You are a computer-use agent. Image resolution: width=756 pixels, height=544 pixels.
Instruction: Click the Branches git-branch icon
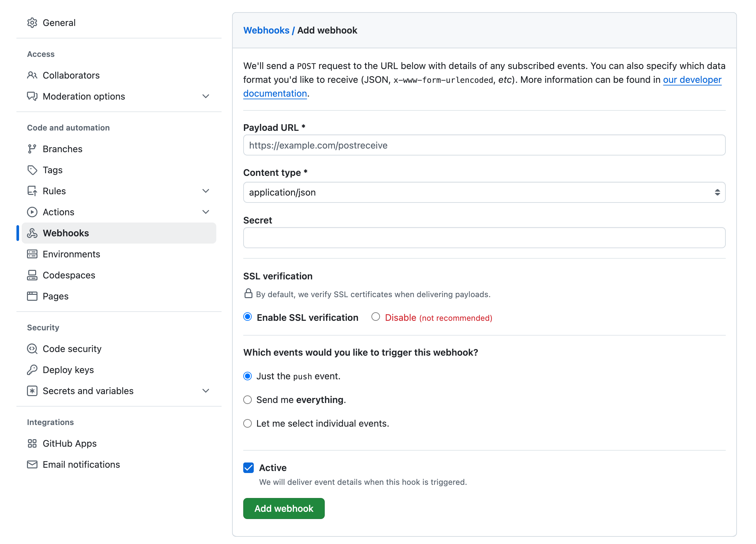[x=32, y=149]
